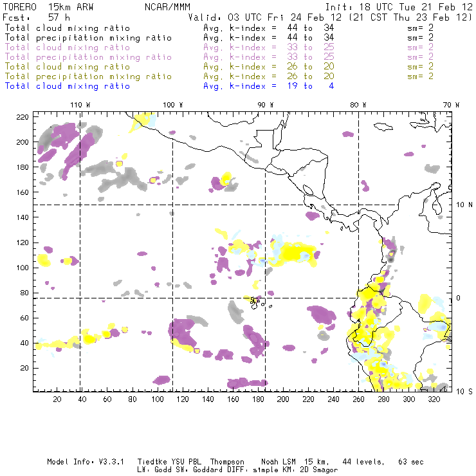Pick olive legend "Total precipitation mixing ratio"
Image resolution: width=476 pixels, height=476 pixels.
pos(88,77)
